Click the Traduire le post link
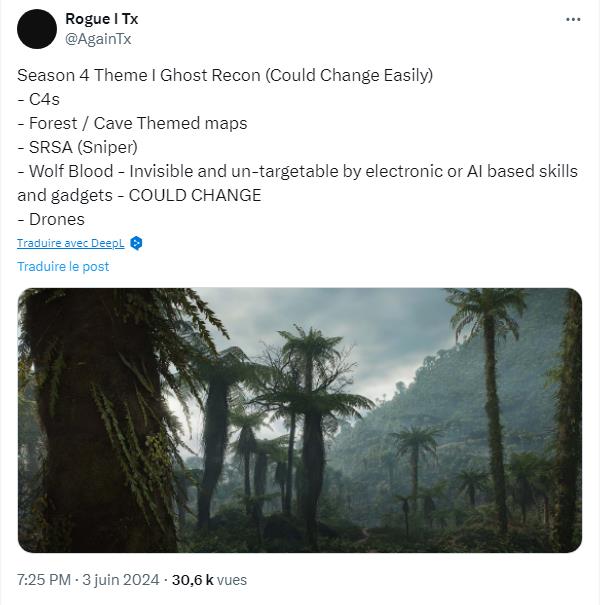This screenshot has height=605, width=601. pos(63,266)
